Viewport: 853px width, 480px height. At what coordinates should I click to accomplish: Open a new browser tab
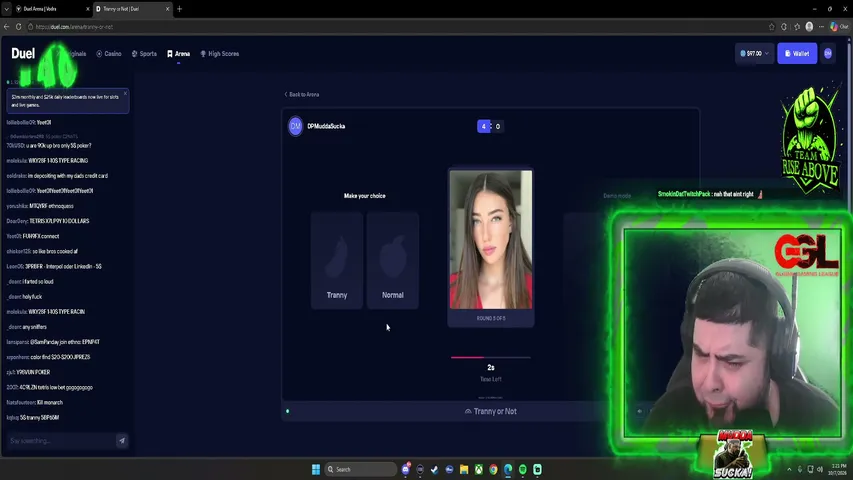[180, 9]
